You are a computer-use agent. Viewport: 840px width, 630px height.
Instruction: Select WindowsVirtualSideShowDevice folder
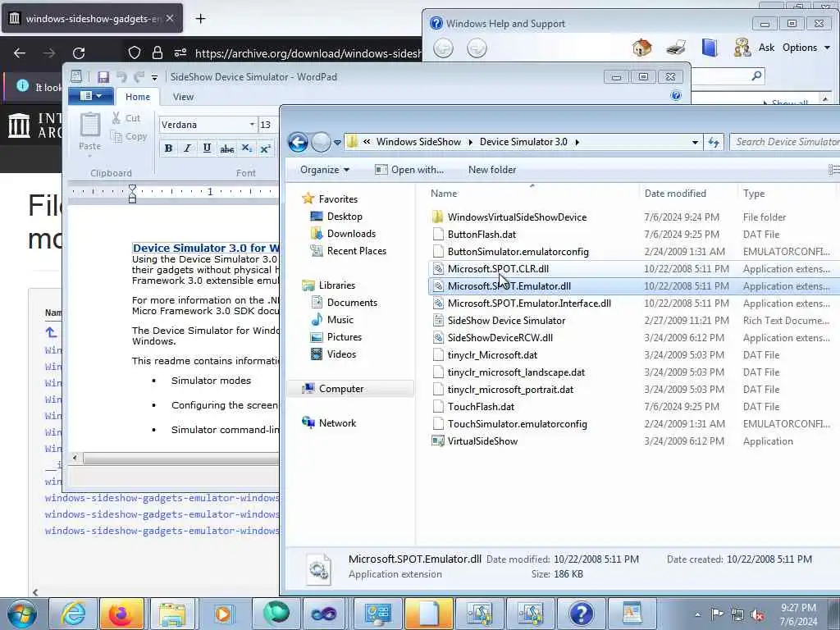(517, 217)
